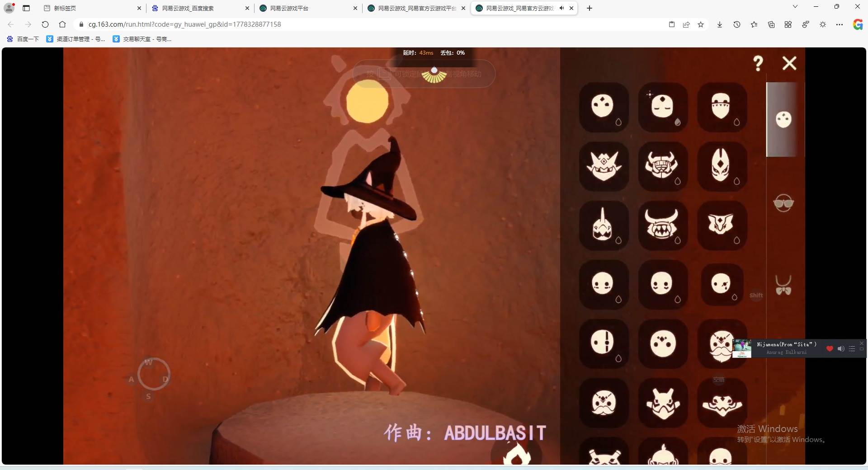Select the horned demon mask with grille mouth
The image size is (868, 470).
[x=663, y=166]
